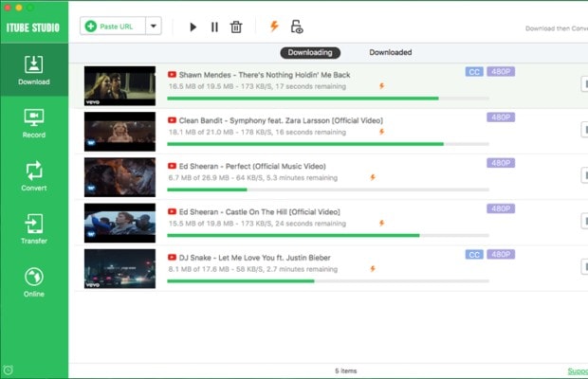Click DJ Snake download progress bar
The width and height of the screenshot is (588, 379).
coord(328,281)
